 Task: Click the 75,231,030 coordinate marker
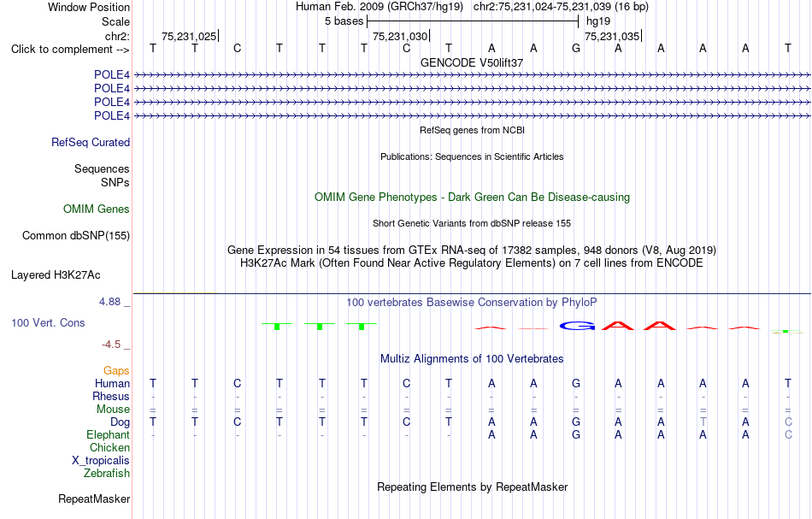(400, 36)
